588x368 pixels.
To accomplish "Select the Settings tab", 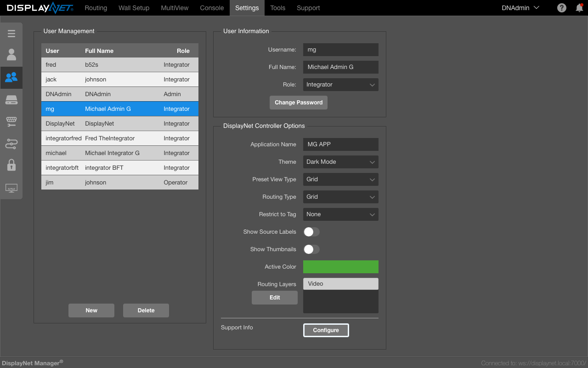I will pyautogui.click(x=247, y=8).
